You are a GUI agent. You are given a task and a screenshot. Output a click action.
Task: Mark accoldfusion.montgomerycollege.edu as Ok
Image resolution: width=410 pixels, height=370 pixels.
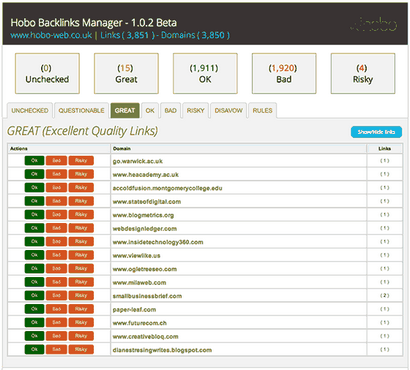(34, 188)
